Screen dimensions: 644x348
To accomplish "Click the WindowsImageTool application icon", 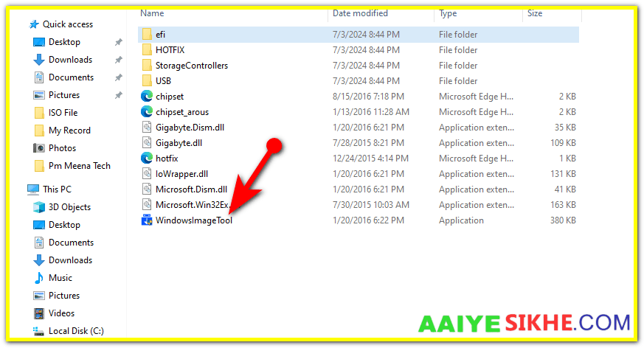I will click(x=147, y=220).
